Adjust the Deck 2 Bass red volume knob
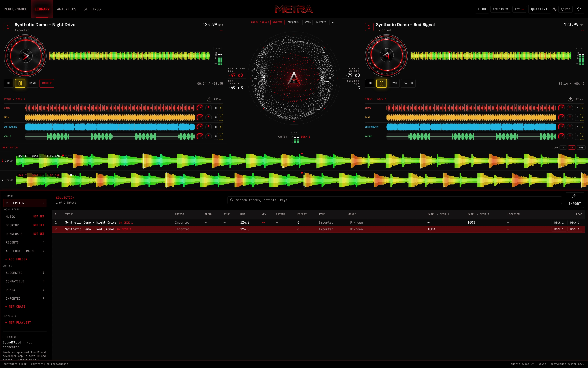Image resolution: width=588 pixels, height=368 pixels. tap(561, 117)
